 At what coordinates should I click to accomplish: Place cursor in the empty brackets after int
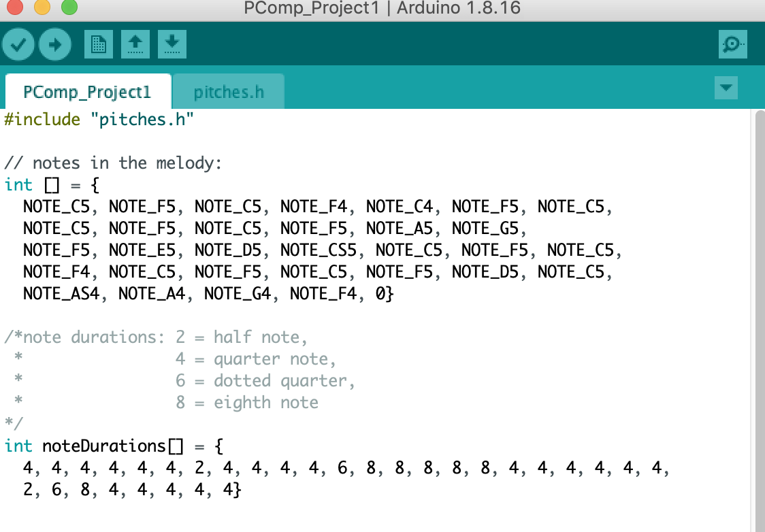[x=52, y=185]
